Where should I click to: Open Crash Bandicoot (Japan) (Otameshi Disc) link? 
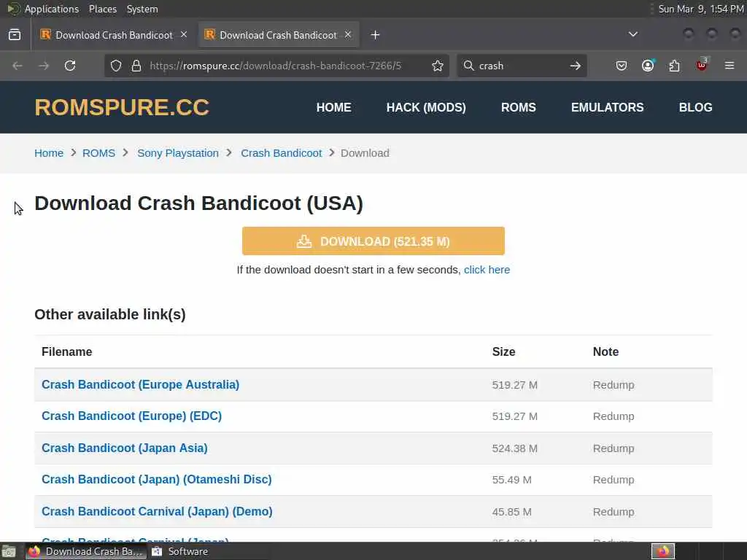156,480
